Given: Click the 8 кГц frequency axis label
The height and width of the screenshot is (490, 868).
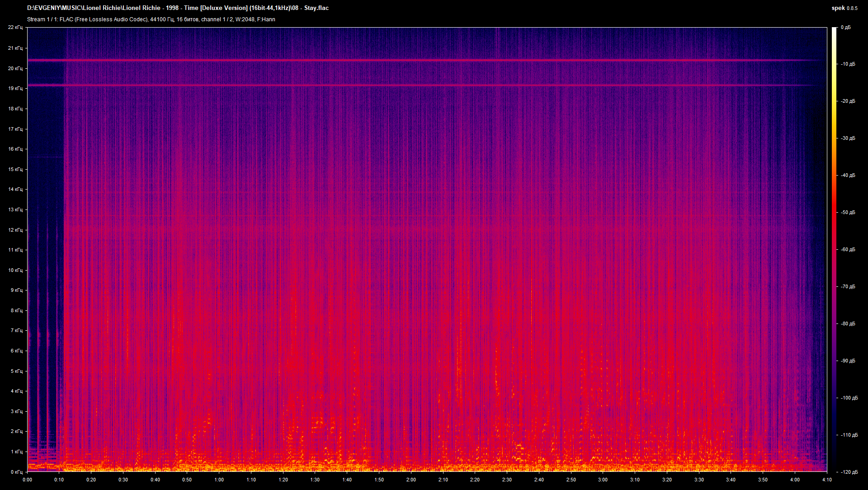Looking at the screenshot, I should coord(16,310).
